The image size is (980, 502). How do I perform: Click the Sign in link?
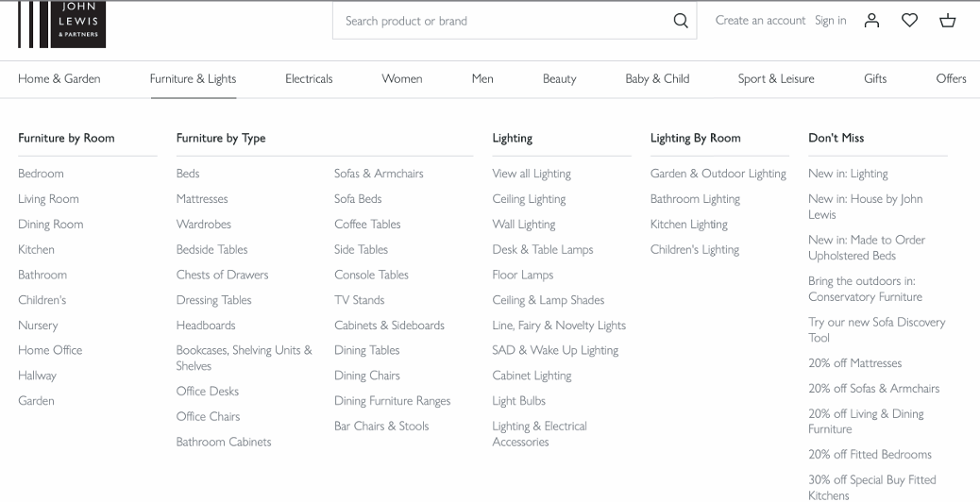tap(831, 21)
